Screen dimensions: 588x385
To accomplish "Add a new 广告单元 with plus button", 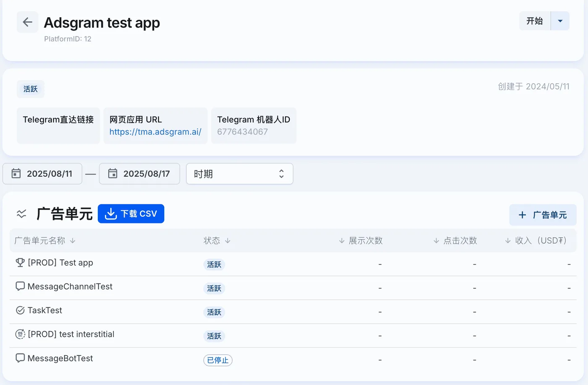I will point(543,215).
